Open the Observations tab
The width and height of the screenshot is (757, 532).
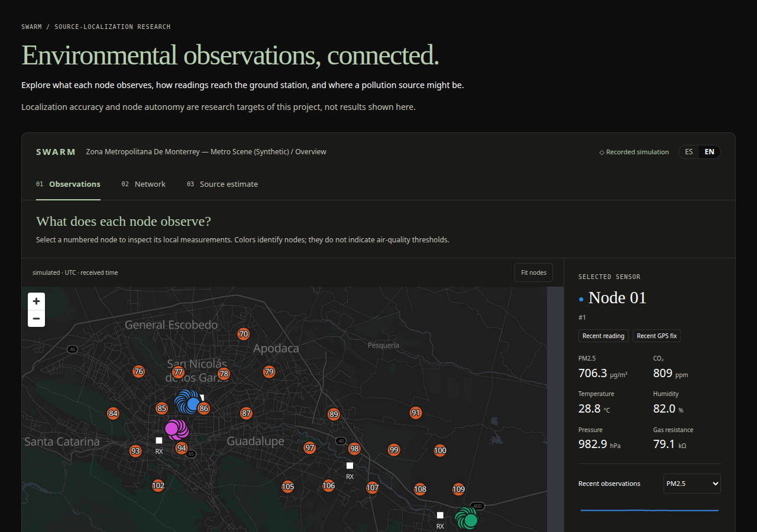pos(68,184)
